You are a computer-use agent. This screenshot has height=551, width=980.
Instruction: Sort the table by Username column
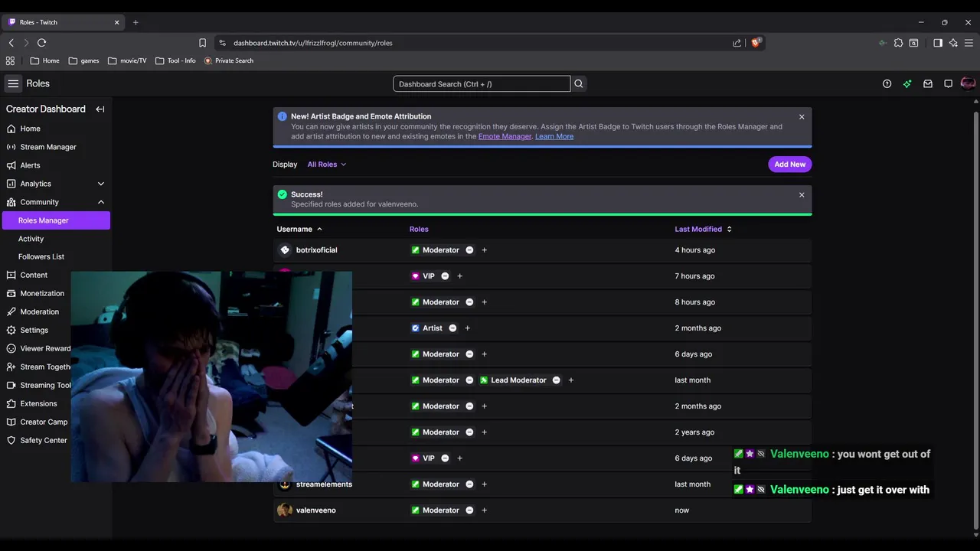point(299,229)
